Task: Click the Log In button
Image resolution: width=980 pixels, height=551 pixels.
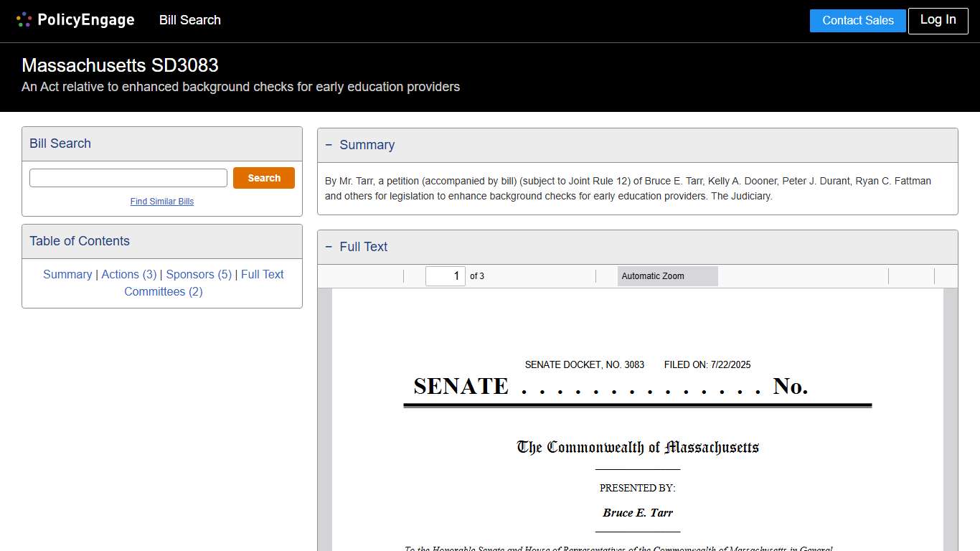Action: pyautogui.click(x=938, y=21)
